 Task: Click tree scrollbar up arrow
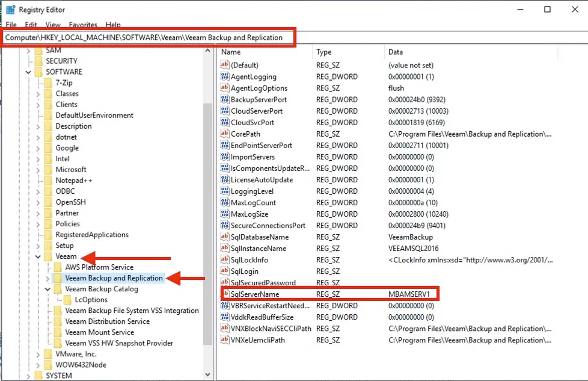click(208, 51)
